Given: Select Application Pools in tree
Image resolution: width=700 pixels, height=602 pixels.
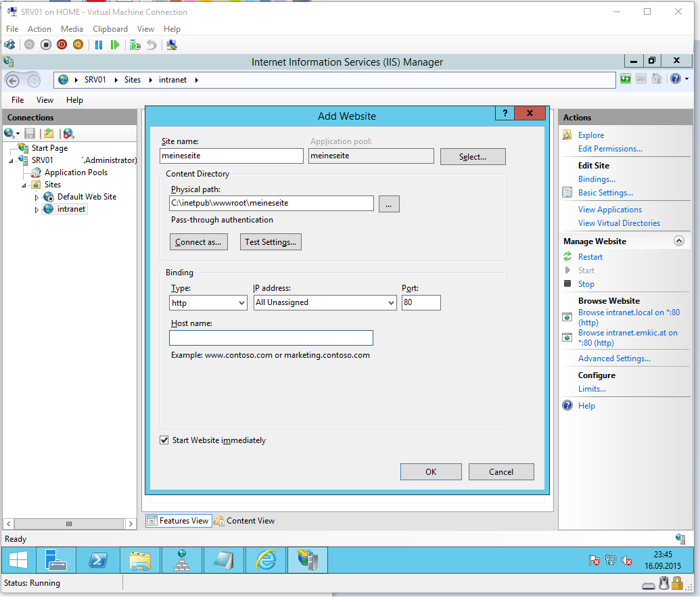Looking at the screenshot, I should pyautogui.click(x=76, y=172).
